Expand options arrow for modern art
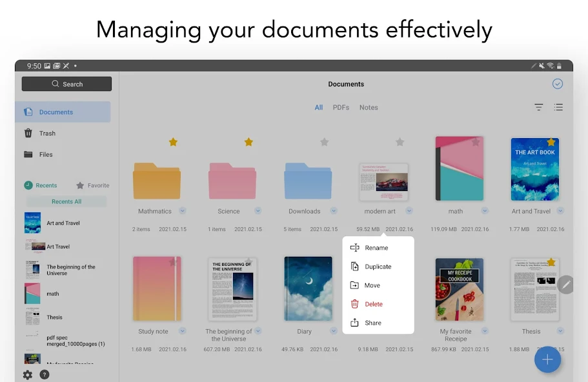The image size is (588, 382). tap(409, 211)
